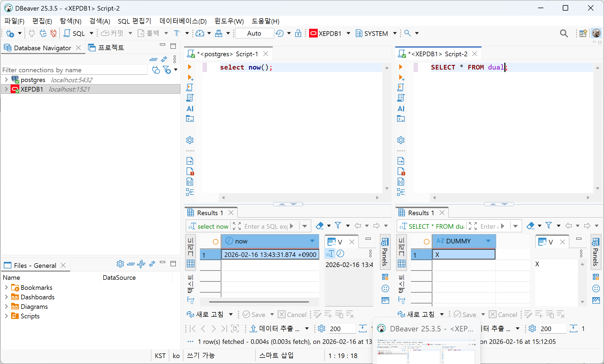604x364 pixels.
Task: Click the Reconnect icon in main toolbar
Action: tap(43, 33)
